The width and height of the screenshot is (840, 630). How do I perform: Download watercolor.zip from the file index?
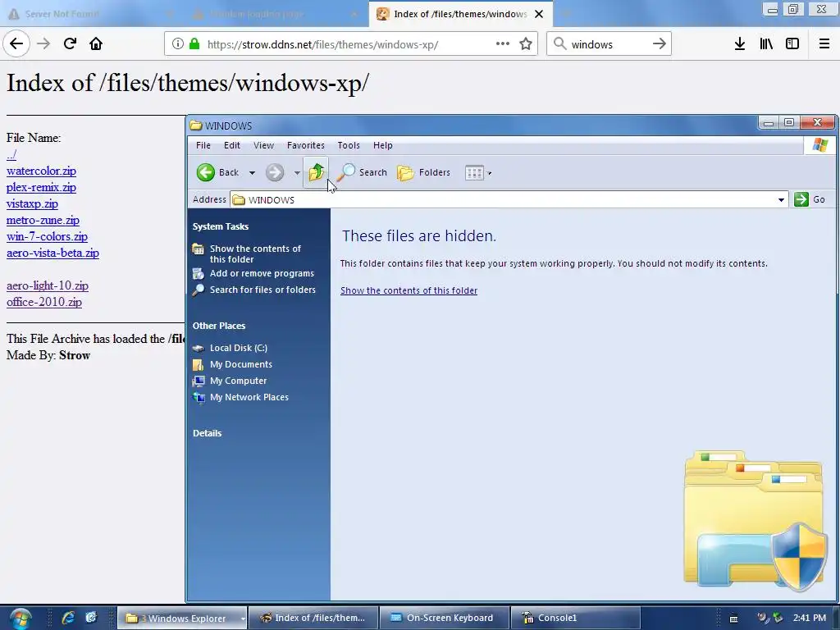pos(41,171)
